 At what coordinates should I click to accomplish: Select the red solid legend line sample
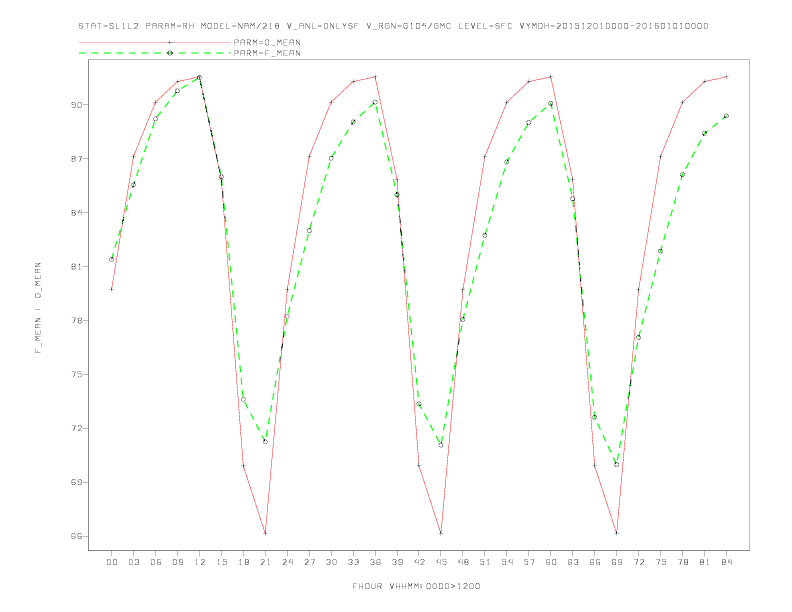(155, 42)
